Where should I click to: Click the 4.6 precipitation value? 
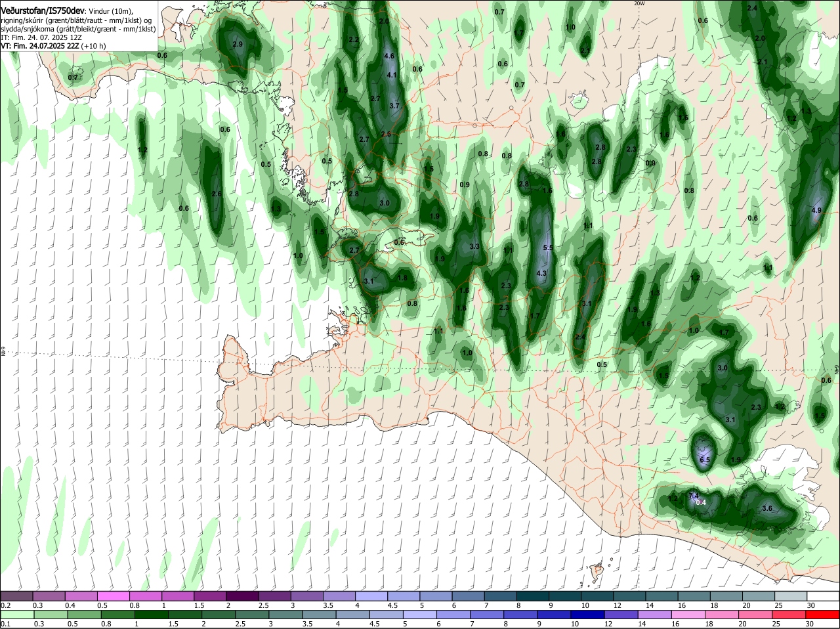click(x=389, y=56)
